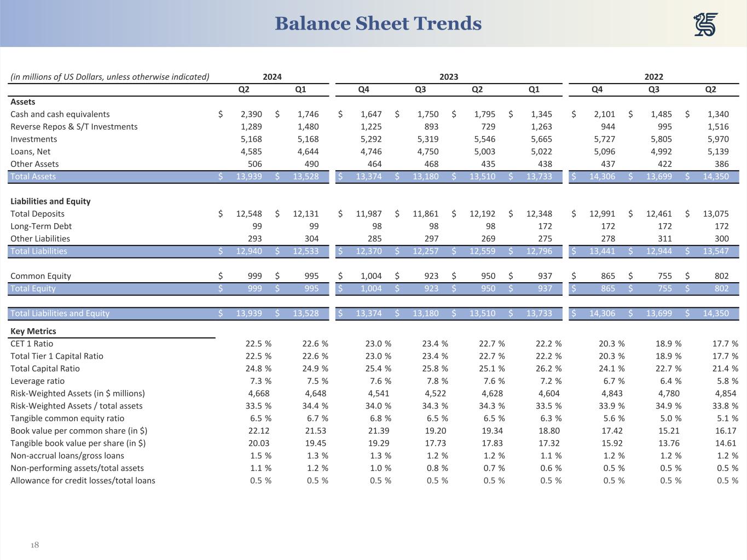The image size is (747, 560).
Task: Click the Liabilities and Equity heading
Action: (x=50, y=201)
